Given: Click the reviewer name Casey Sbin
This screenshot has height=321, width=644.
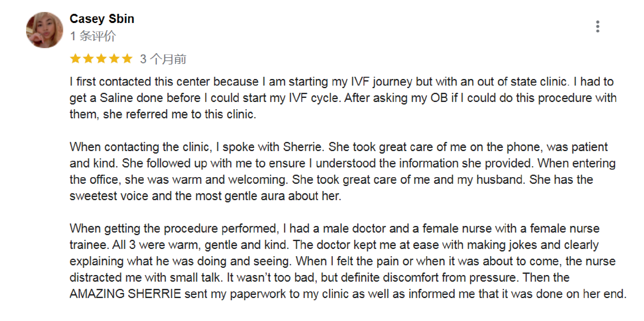Looking at the screenshot, I should tap(102, 19).
